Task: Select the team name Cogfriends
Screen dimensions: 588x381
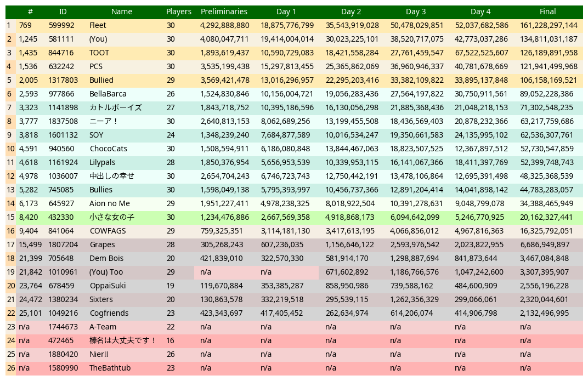Action: pyautogui.click(x=109, y=313)
